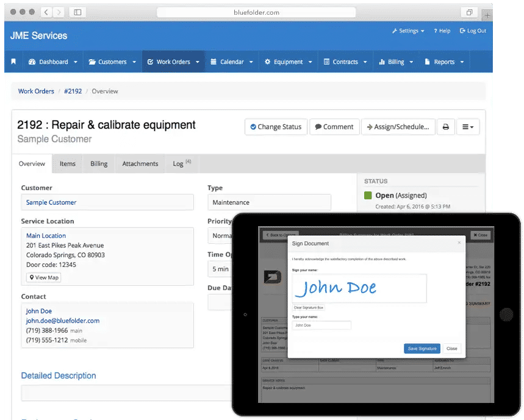Click the browser forward arrow
This screenshot has width=524, height=420.
click(59, 12)
